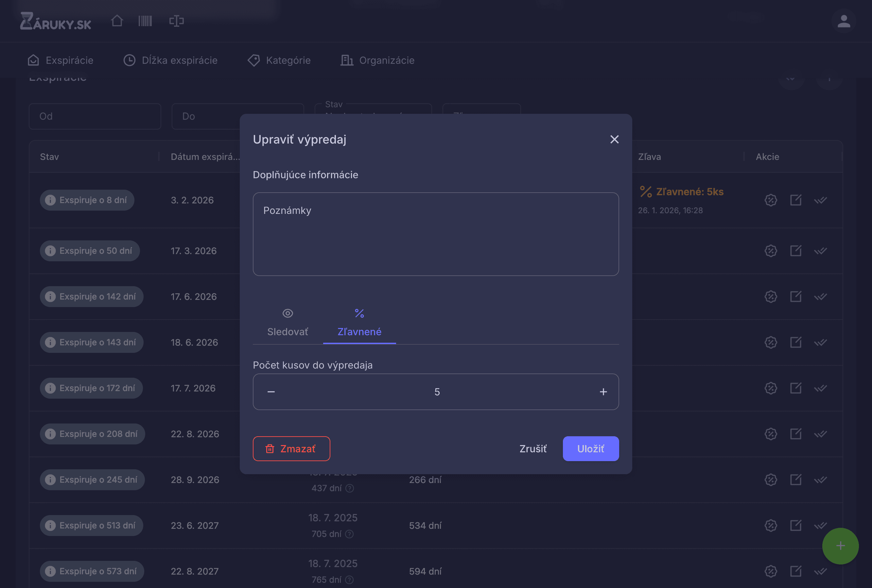
Task: Click the green add floating button
Action: click(840, 546)
